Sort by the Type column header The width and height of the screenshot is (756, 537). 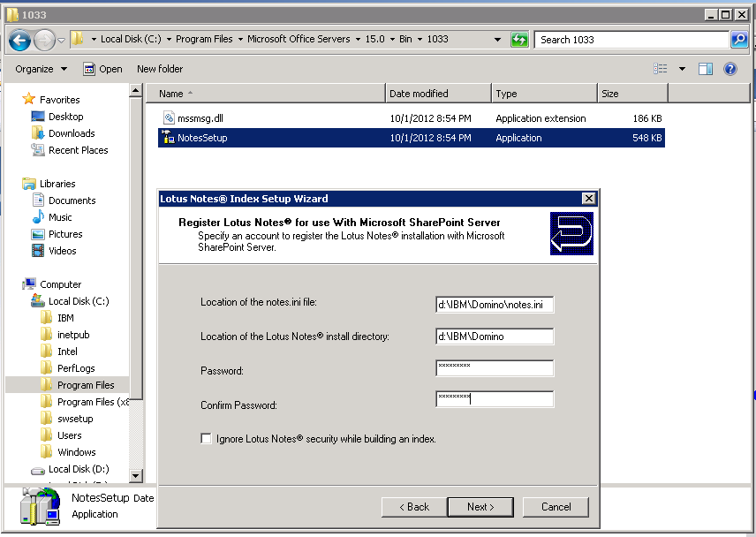pos(544,94)
